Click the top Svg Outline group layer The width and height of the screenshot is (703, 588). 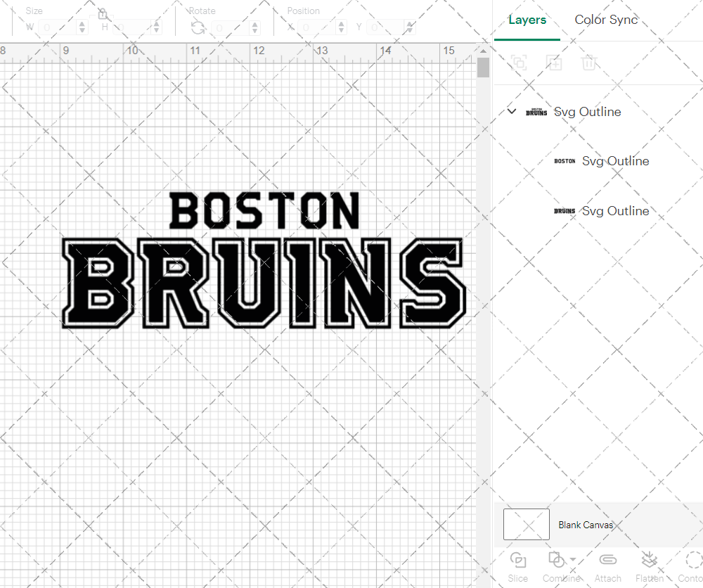click(x=587, y=111)
